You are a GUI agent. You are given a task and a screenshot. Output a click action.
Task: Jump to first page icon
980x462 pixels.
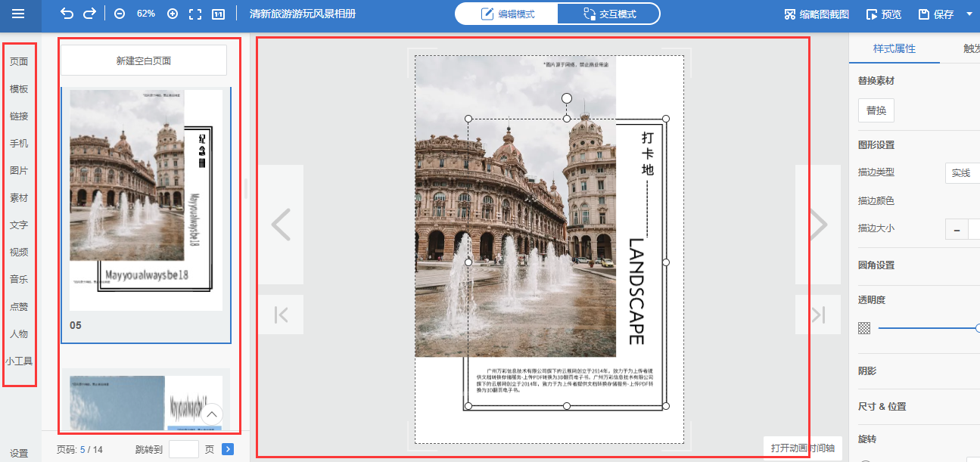(281, 315)
